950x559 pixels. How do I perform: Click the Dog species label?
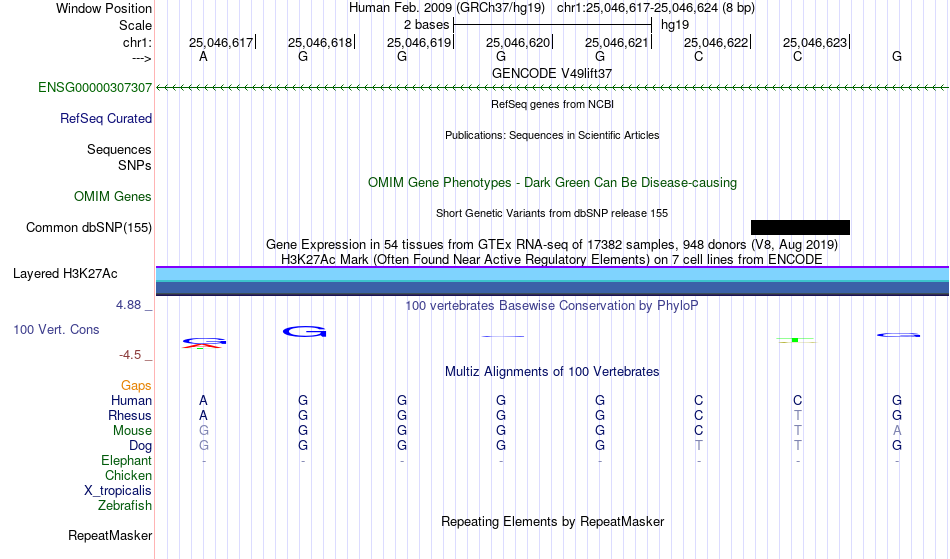[x=141, y=446]
